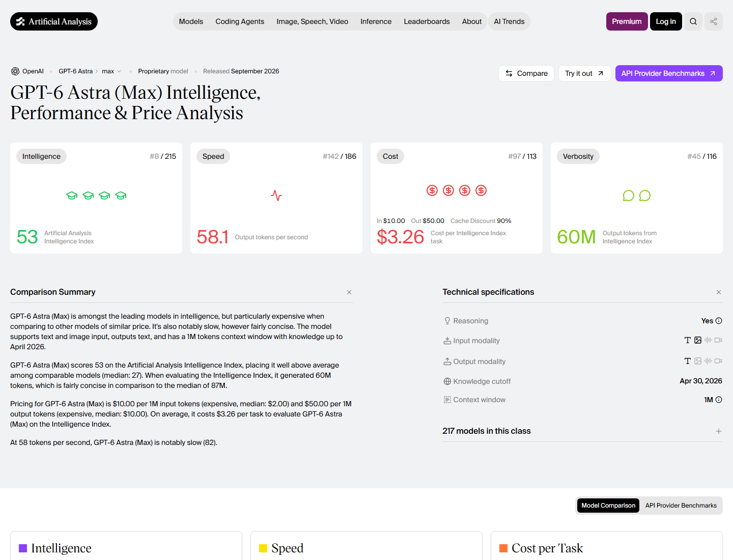Screen dimensions: 733x560
Task: Expand the 217 models in this class section
Action: (719, 431)
